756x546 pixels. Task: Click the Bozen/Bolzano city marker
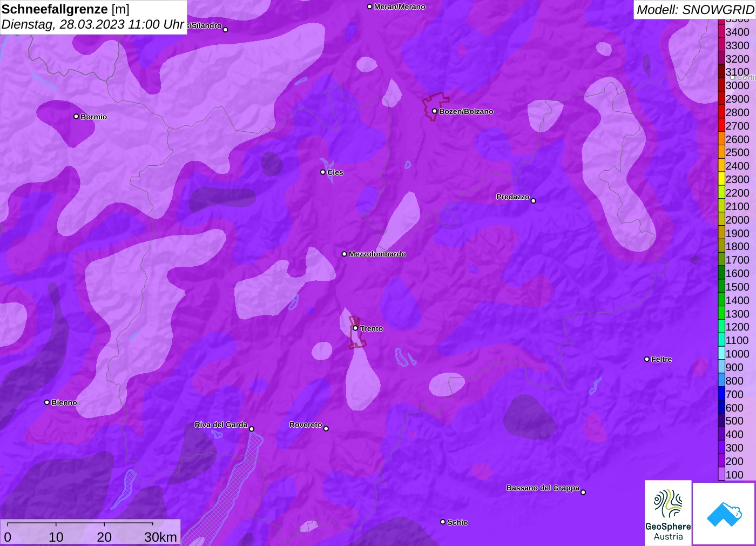(x=435, y=111)
